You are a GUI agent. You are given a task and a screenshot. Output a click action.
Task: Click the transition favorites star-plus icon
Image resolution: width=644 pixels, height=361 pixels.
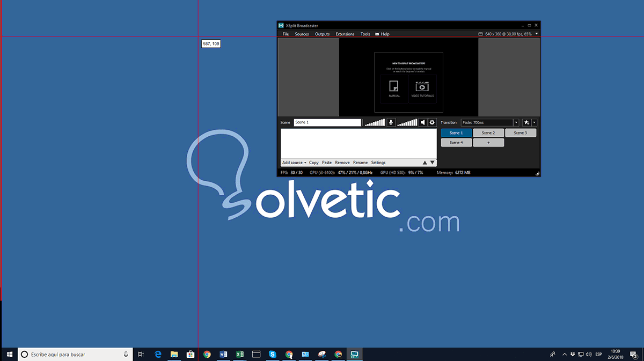coord(526,122)
